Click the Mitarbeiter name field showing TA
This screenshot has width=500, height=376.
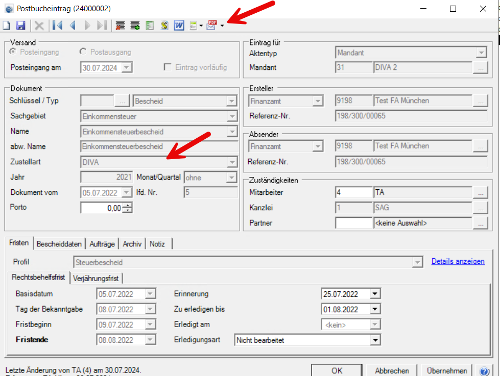click(423, 192)
